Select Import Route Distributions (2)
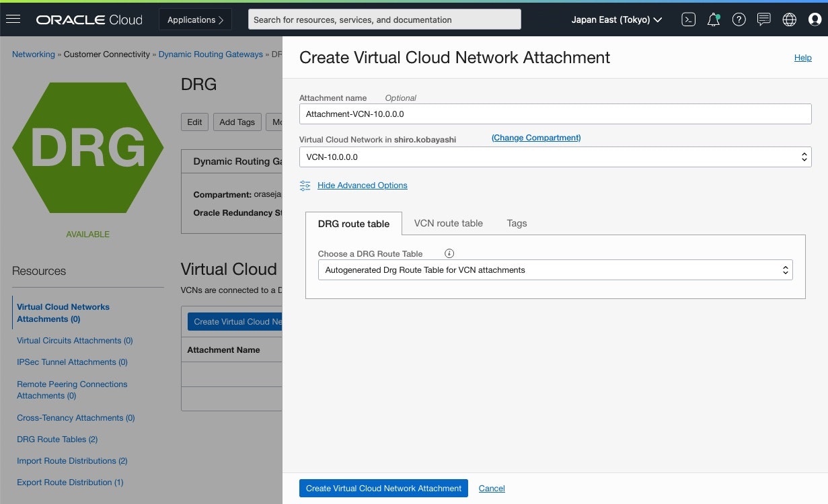 (72, 461)
